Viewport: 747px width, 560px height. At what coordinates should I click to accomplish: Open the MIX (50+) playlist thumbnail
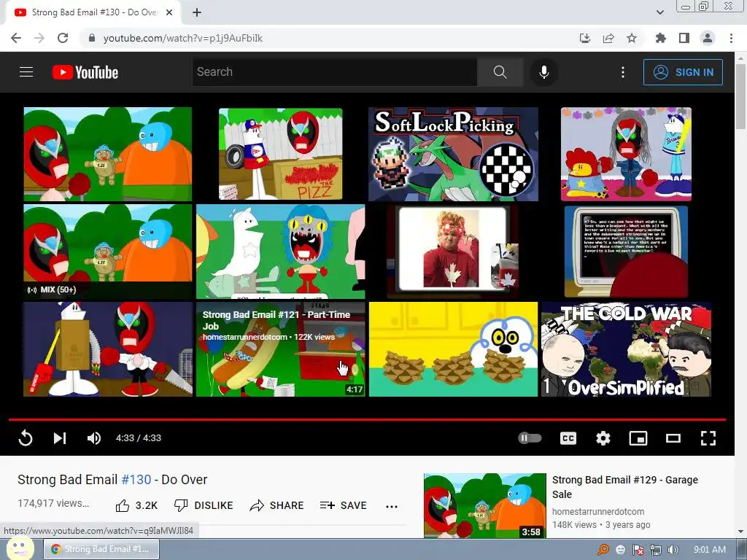click(108, 252)
